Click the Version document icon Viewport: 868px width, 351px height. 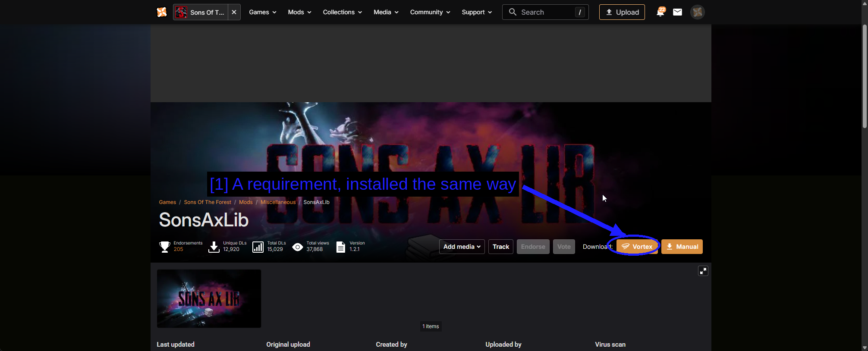[341, 247]
